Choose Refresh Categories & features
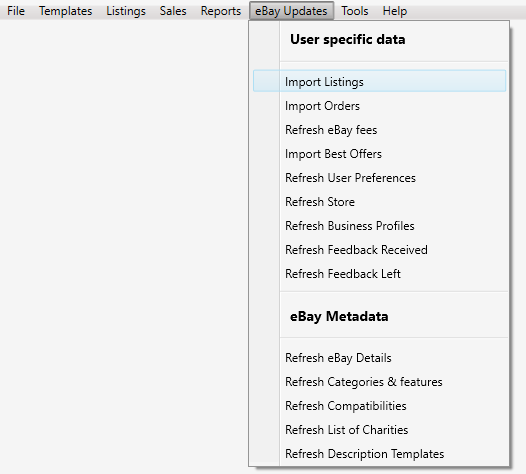 tap(379, 382)
